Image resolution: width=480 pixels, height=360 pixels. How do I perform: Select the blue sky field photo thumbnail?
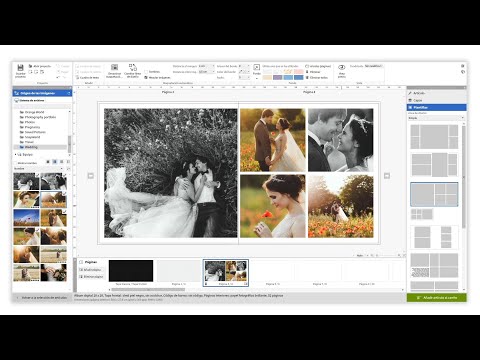click(26, 218)
